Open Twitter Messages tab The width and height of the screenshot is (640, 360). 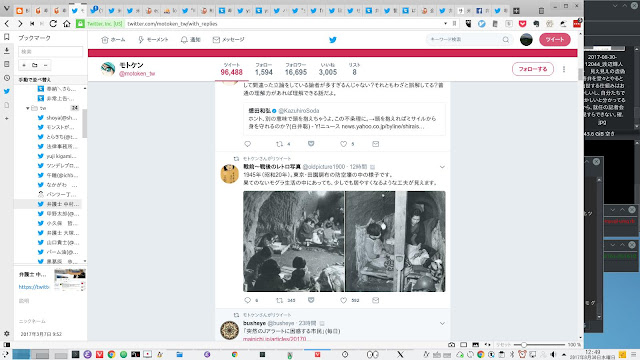(229, 40)
